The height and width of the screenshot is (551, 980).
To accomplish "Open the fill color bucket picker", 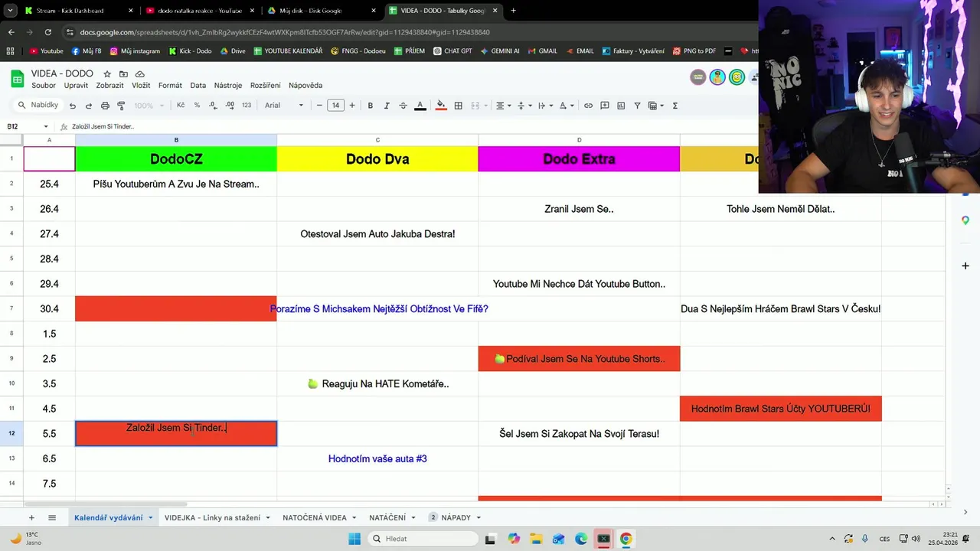I will tap(441, 106).
